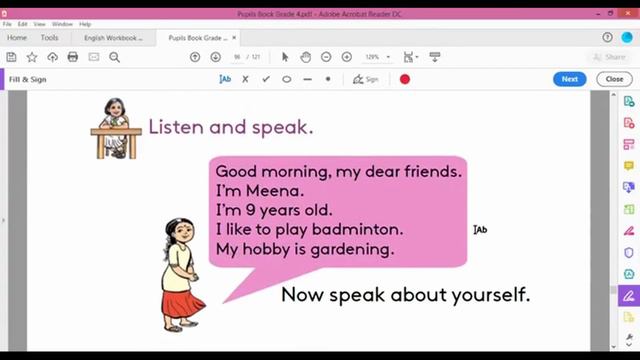
Task: Zoom out with the minus icon
Action: pyautogui.click(x=326, y=57)
